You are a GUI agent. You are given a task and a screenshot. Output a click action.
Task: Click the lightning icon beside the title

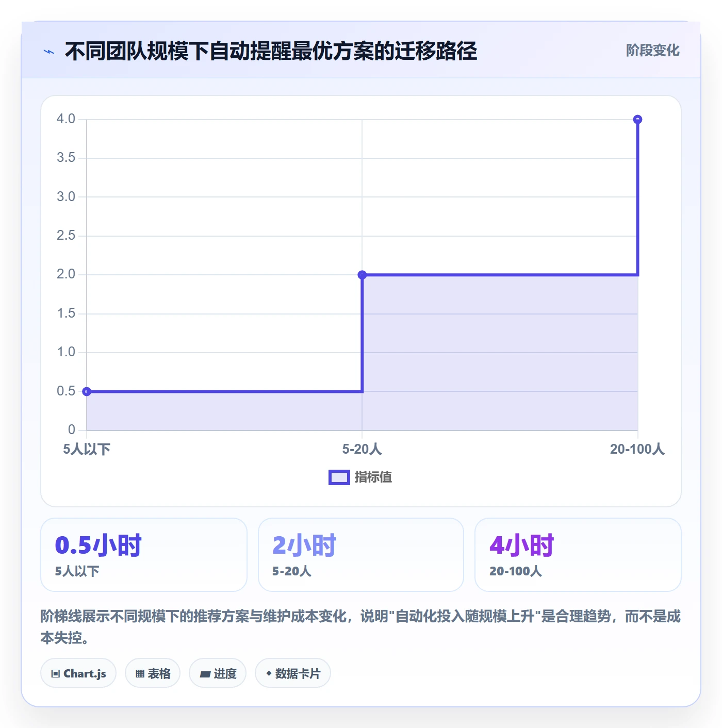tap(49, 52)
